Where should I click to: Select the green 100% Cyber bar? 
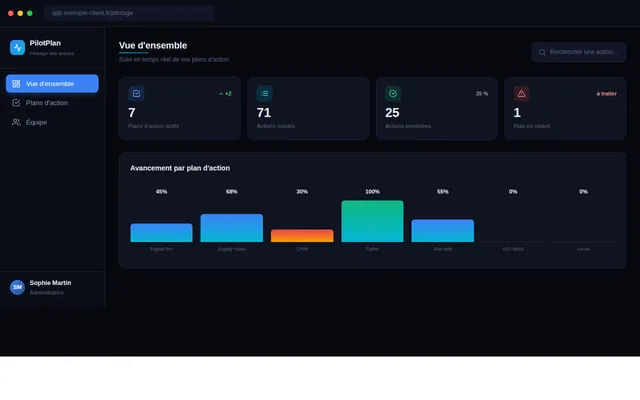(x=372, y=221)
